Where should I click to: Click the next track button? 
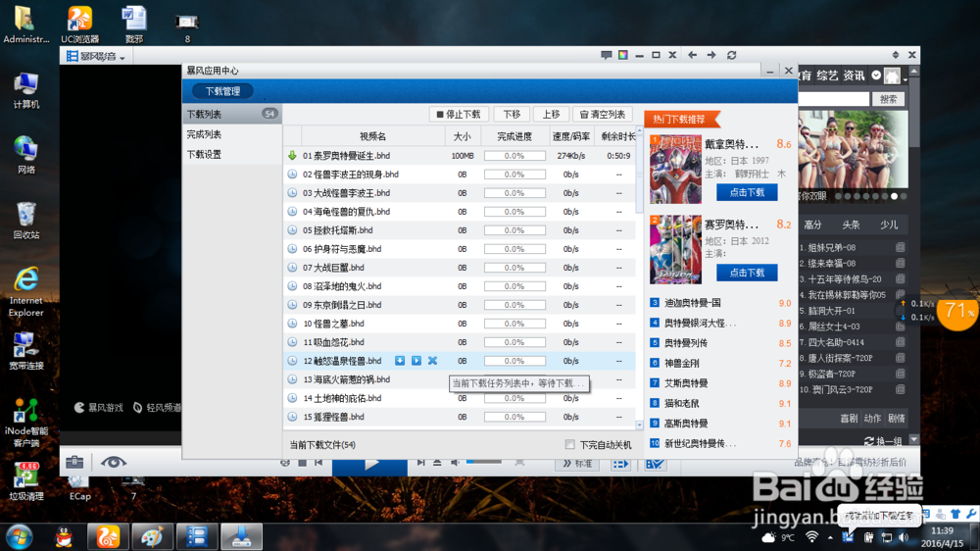pos(420,463)
